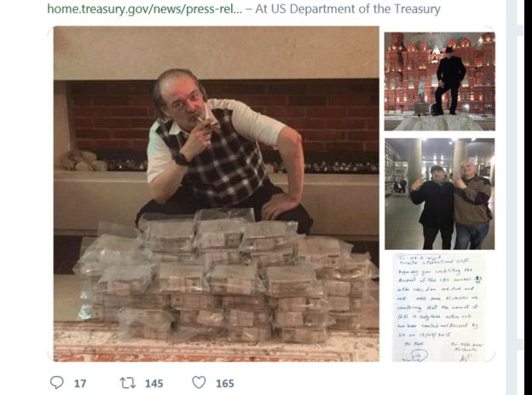Like the tweet with the heart icon
This screenshot has width=532, height=395.
pyautogui.click(x=199, y=382)
